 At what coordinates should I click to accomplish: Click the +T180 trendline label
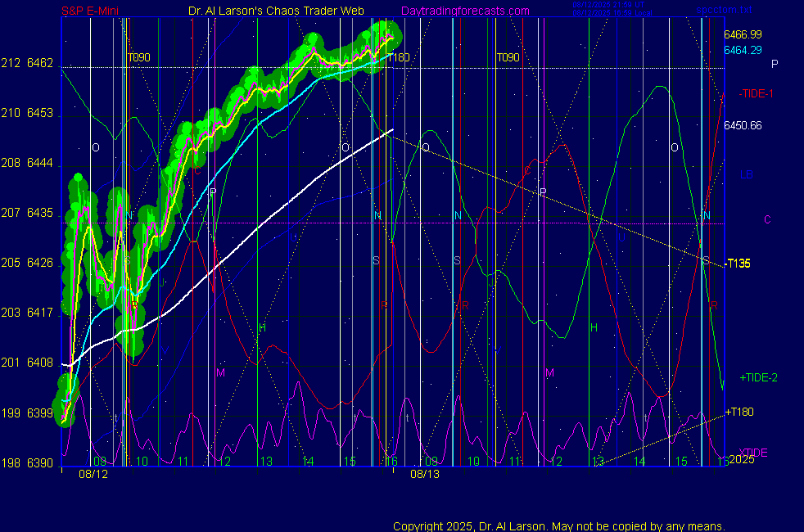pos(739,411)
